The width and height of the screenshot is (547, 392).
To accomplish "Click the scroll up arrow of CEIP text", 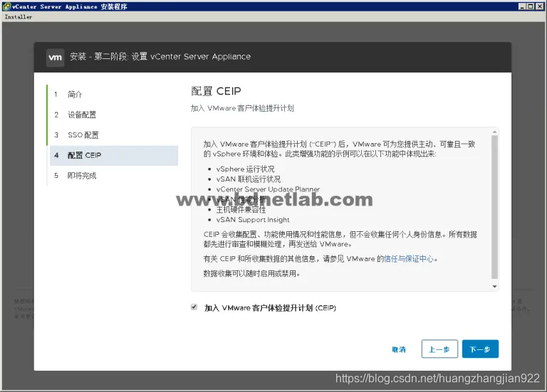I will click(494, 132).
